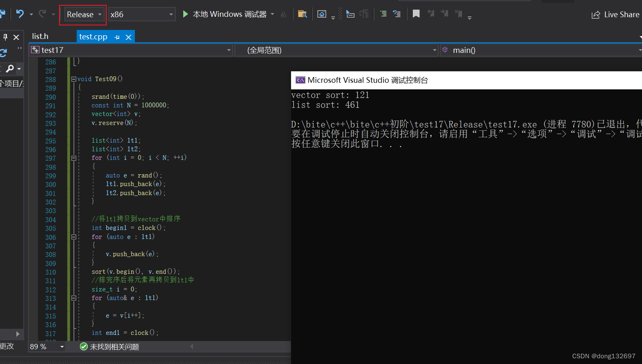Click the 'e = v[i++];' line

pyautogui.click(x=125, y=316)
